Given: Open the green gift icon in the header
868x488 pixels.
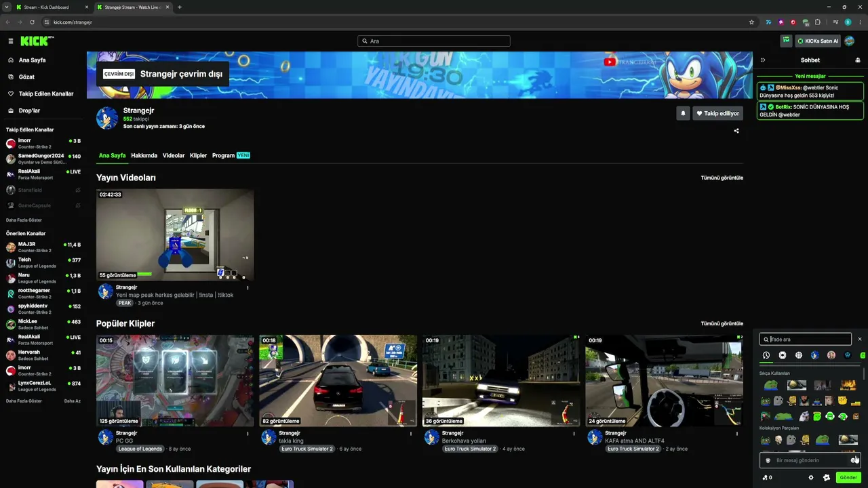Looking at the screenshot, I should click(x=786, y=41).
